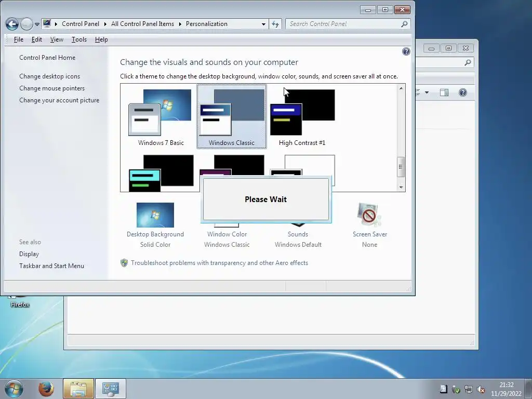Open view options dropdown in background window
Image resolution: width=532 pixels, height=399 pixels.
point(427,92)
